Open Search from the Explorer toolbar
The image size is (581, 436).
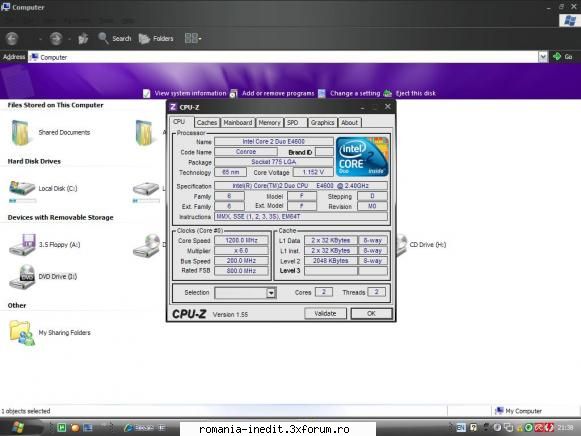(x=114, y=39)
